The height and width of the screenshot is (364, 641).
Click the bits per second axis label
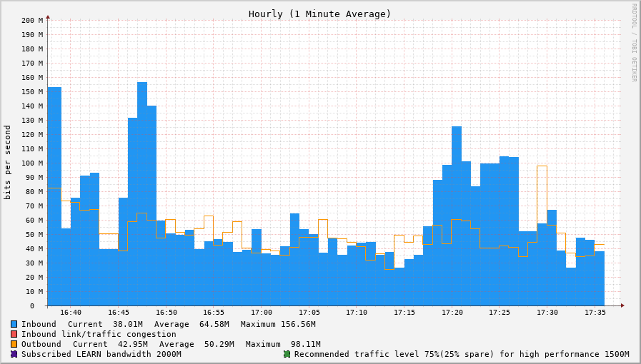click(8, 162)
